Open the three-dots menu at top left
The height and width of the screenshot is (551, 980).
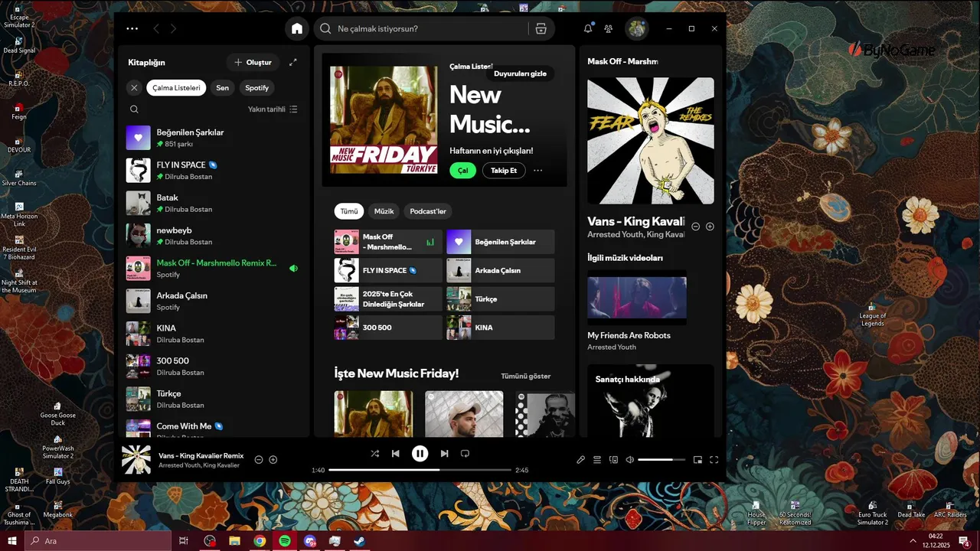[x=132, y=28]
